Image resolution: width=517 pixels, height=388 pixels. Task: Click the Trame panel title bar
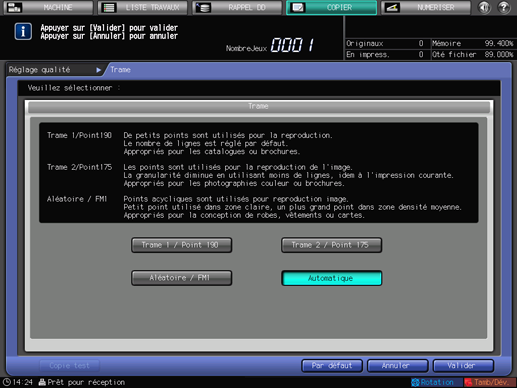click(x=259, y=106)
